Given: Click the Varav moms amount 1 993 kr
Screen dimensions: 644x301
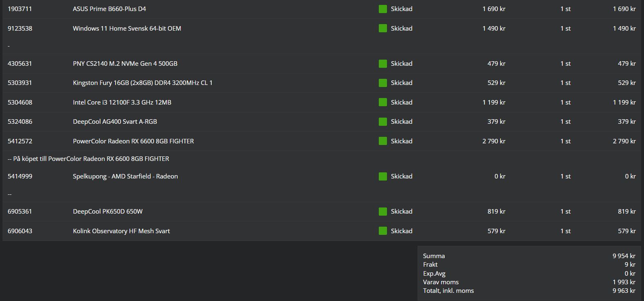Looking at the screenshot, I should [x=624, y=282].
